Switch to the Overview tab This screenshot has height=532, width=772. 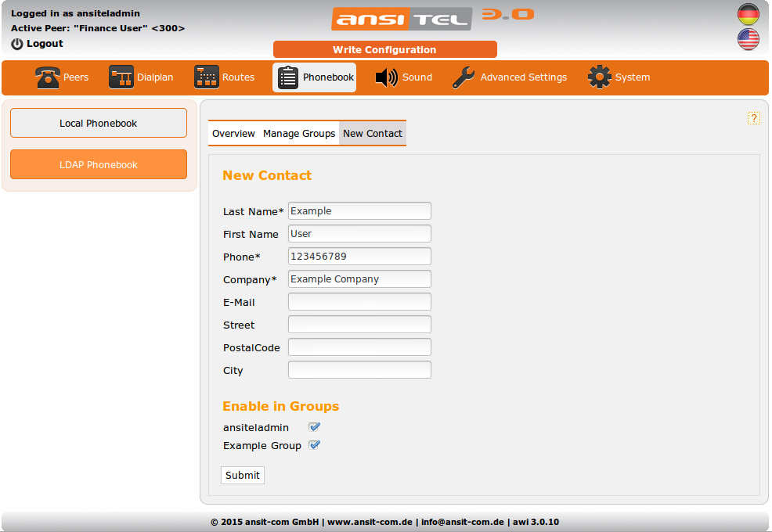[x=233, y=134]
